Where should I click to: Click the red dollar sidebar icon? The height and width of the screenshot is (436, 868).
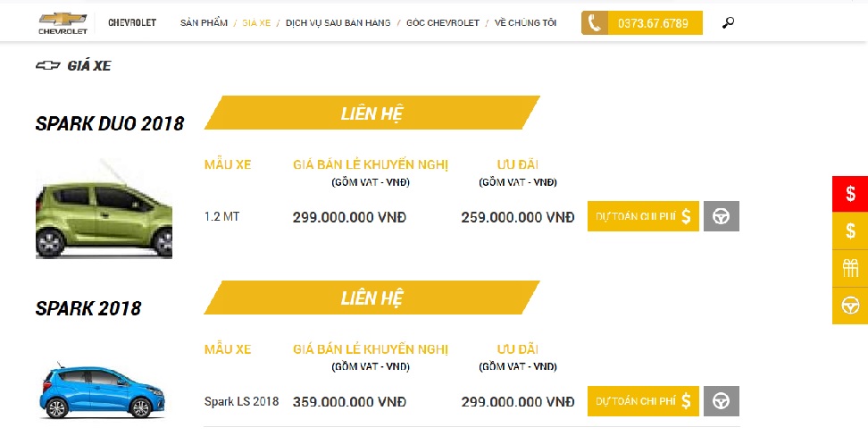pos(850,194)
